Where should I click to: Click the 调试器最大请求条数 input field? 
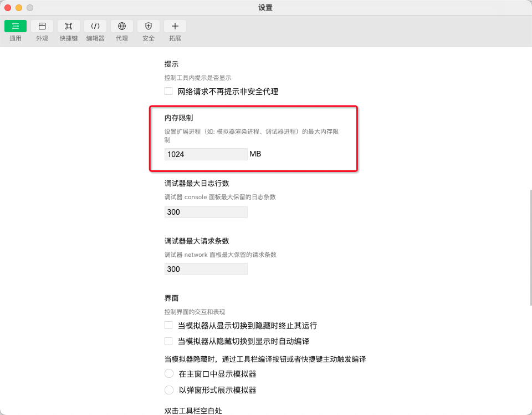(206, 269)
